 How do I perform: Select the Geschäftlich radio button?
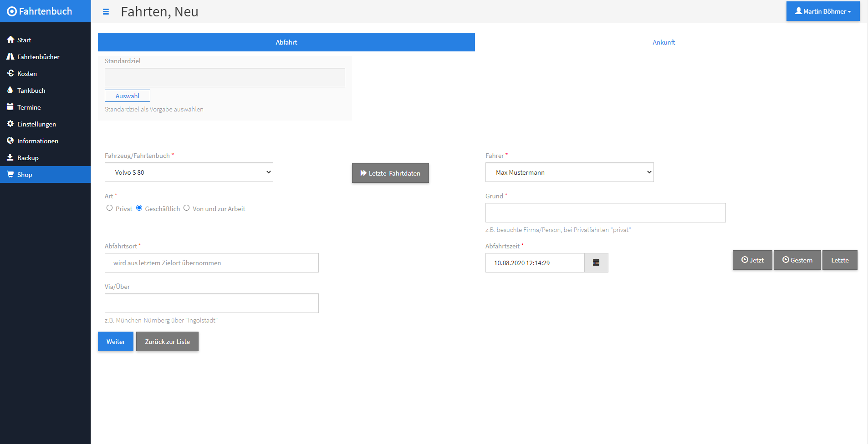(139, 208)
